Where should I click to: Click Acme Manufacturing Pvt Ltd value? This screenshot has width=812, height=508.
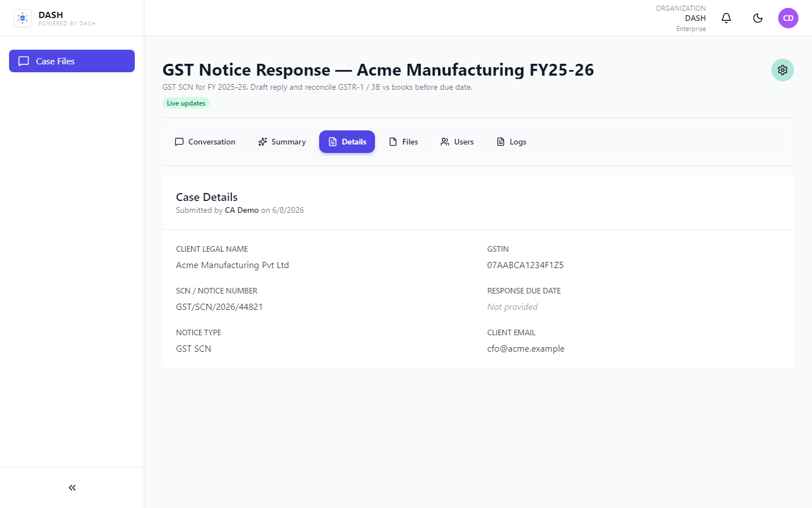coord(232,265)
